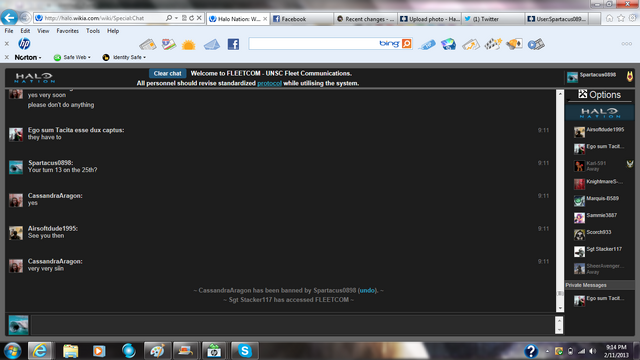Close the Norton toolbar with its X

(7, 57)
